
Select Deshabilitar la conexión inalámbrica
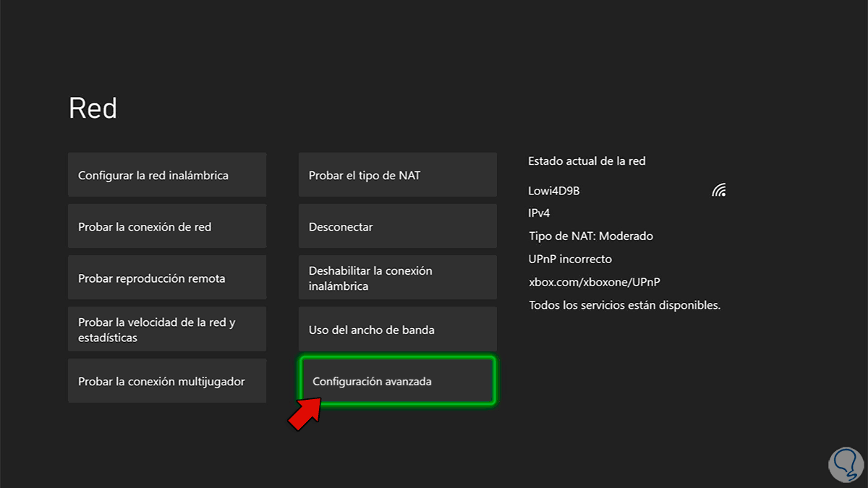coord(397,278)
